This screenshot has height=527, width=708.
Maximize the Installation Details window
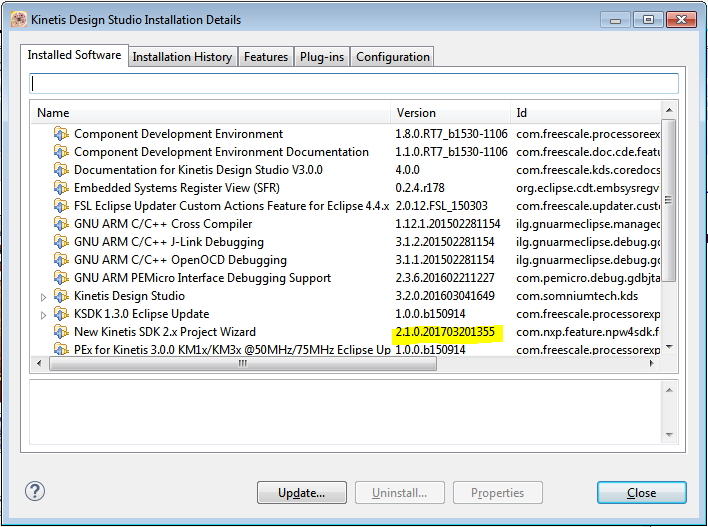point(648,19)
